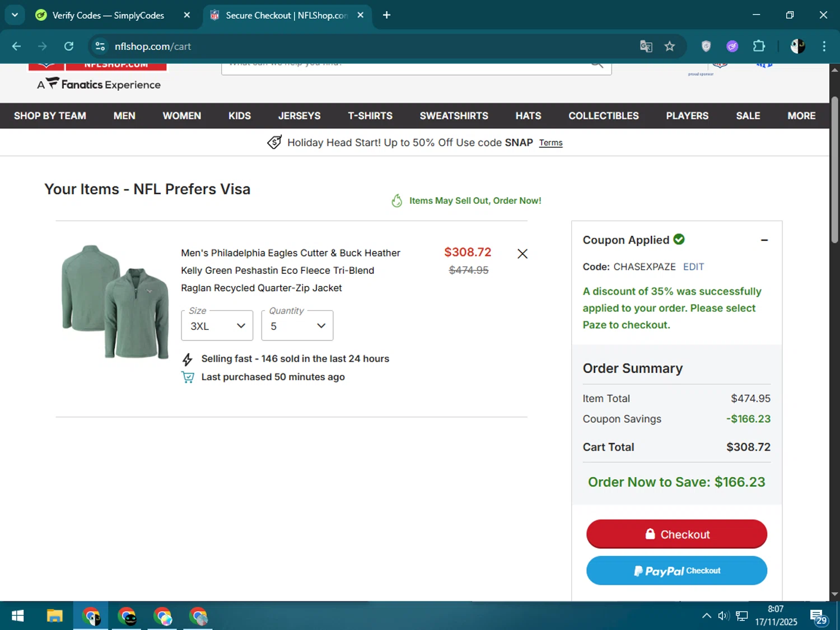
Task: Open the first Chrome taskbar icon
Action: coord(91,616)
